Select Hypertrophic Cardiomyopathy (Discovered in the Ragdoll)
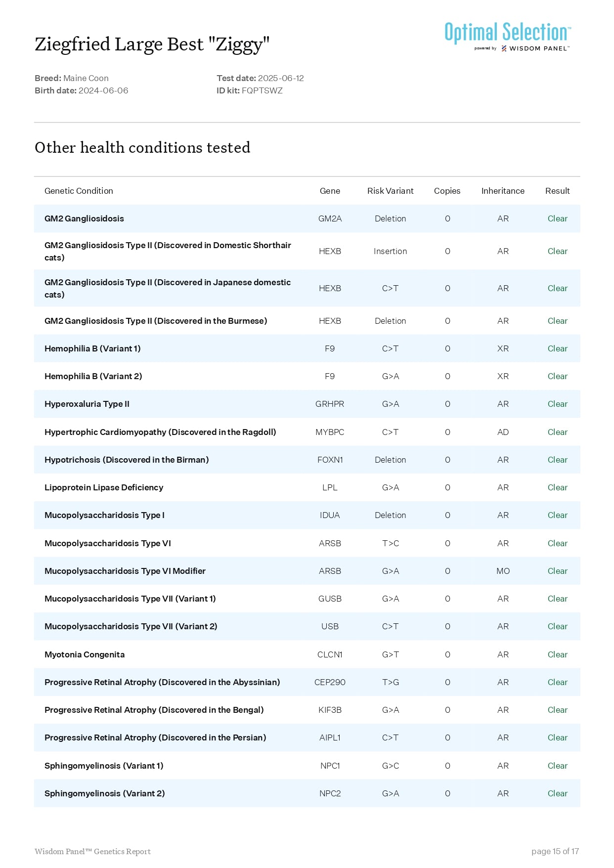 [x=160, y=432]
